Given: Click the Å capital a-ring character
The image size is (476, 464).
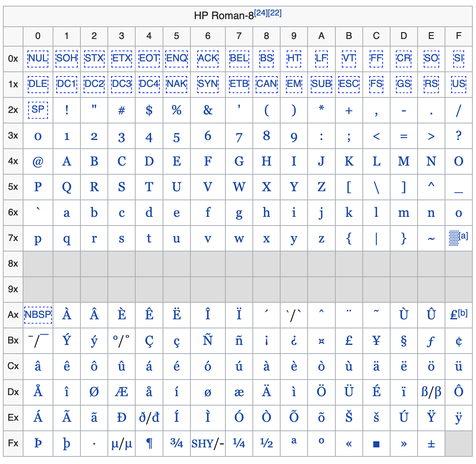Looking at the screenshot, I should click(38, 391).
